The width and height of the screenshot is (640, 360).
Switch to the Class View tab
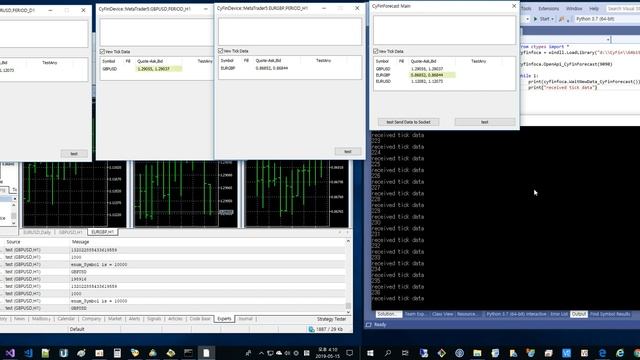[442, 314]
